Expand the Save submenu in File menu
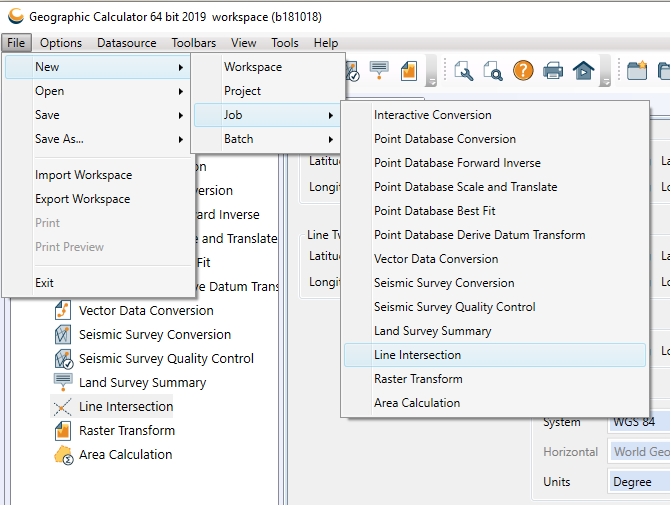Image resolution: width=671 pixels, height=506 pixels. pyautogui.click(x=181, y=115)
